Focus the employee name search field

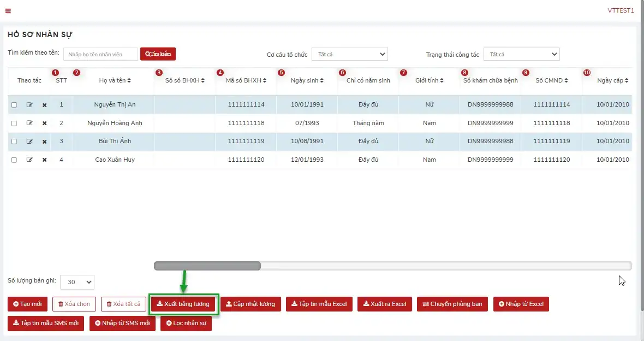click(100, 54)
